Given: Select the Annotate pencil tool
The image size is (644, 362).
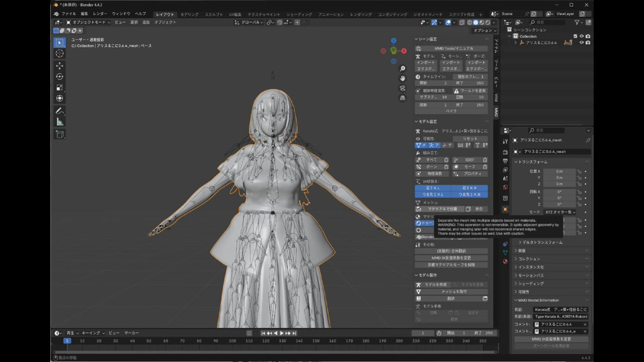Looking at the screenshot, I should click(x=59, y=110).
